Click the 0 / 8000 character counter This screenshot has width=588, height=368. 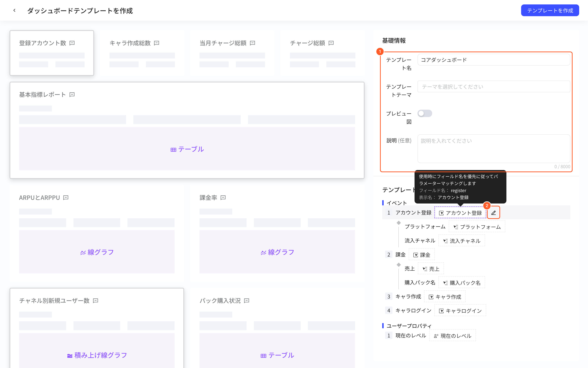(x=562, y=167)
